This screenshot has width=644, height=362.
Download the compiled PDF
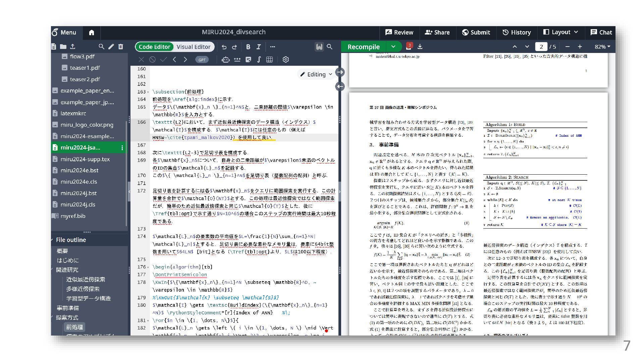[x=420, y=47]
